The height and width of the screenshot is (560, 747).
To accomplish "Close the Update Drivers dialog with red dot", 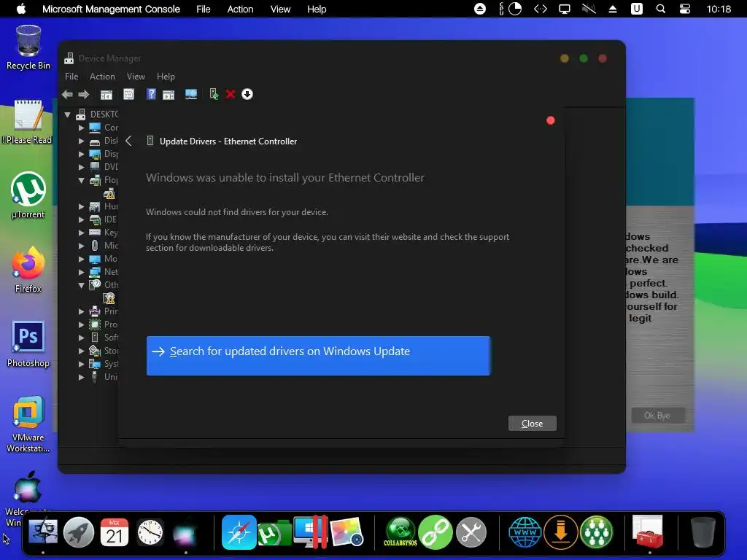I will point(551,120).
